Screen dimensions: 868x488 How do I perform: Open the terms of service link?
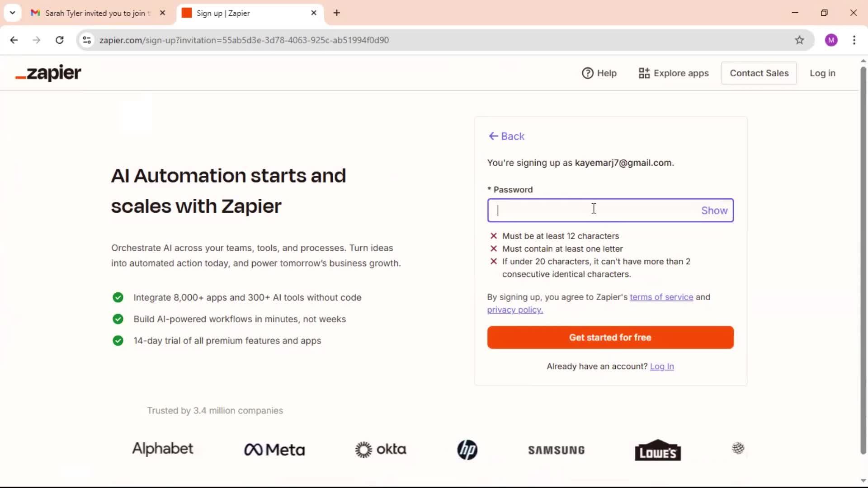click(x=661, y=297)
